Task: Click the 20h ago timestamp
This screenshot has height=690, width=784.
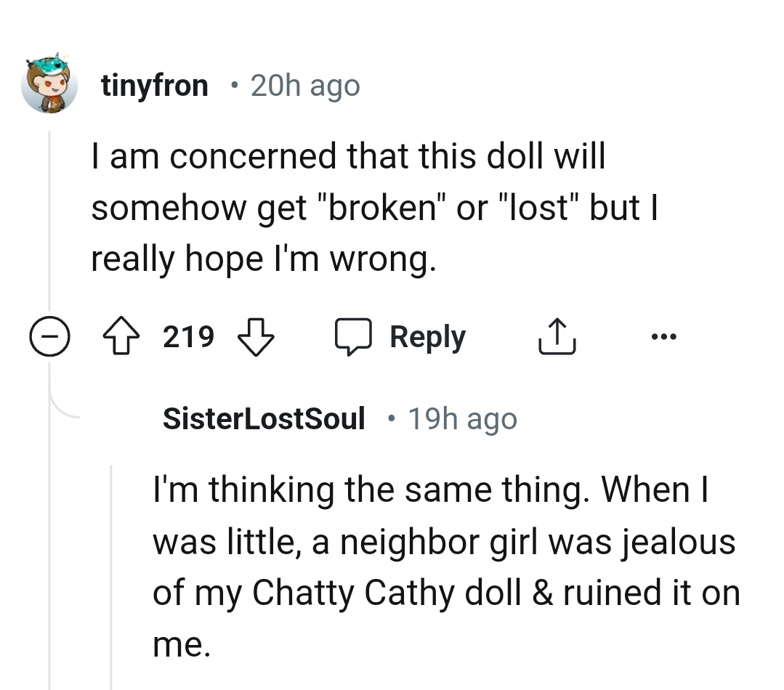Action: (x=304, y=85)
